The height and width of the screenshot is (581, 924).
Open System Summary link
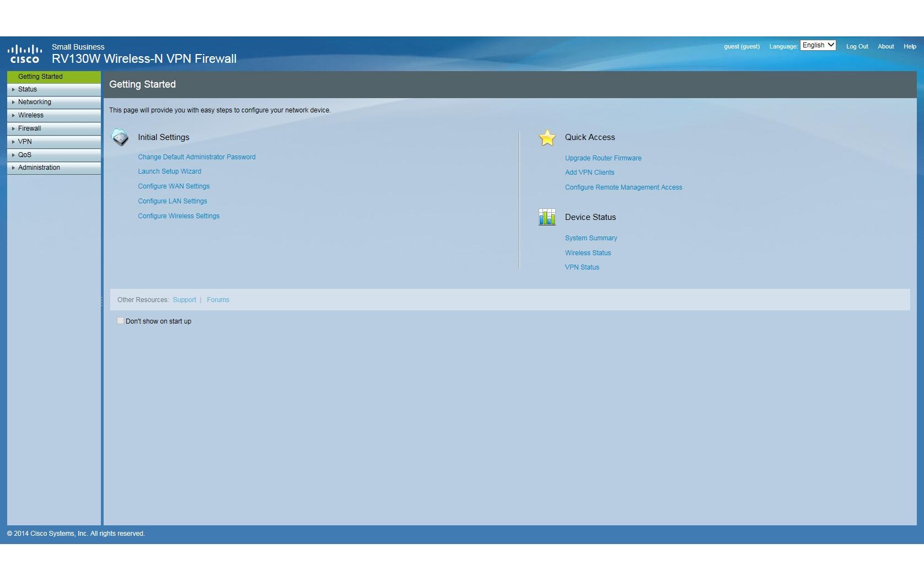tap(591, 238)
